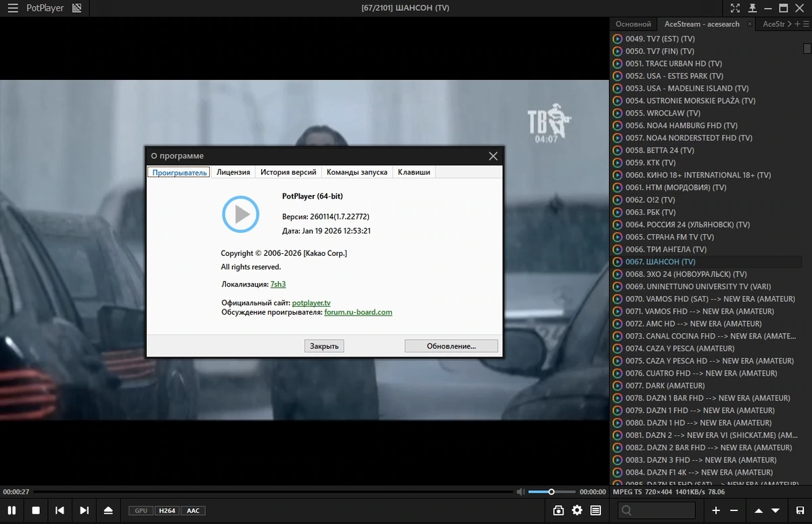Expand the playlist tabs overflow chevron
The width and height of the screenshot is (812, 524).
pos(789,24)
